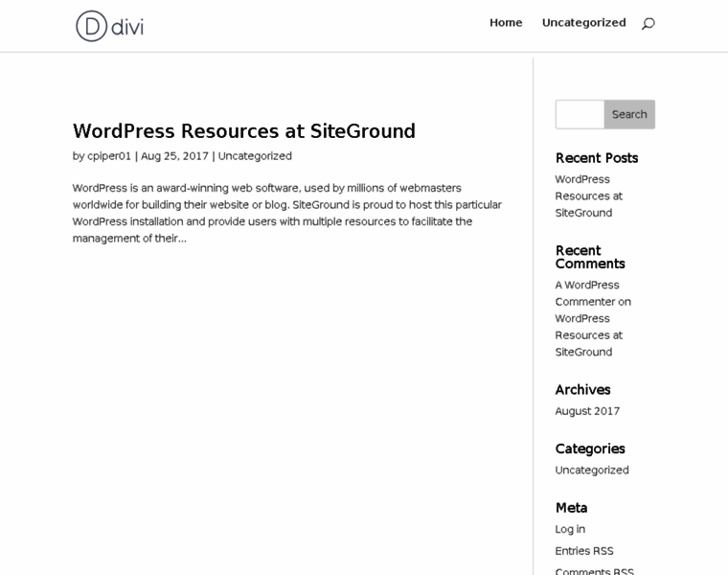Click the Divi logo in the header

(109, 26)
